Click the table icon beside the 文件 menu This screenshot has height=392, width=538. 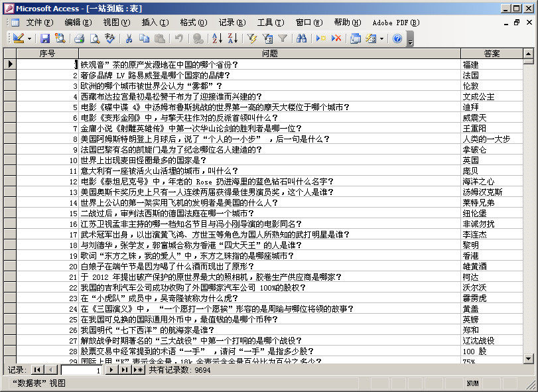[x=15, y=23]
